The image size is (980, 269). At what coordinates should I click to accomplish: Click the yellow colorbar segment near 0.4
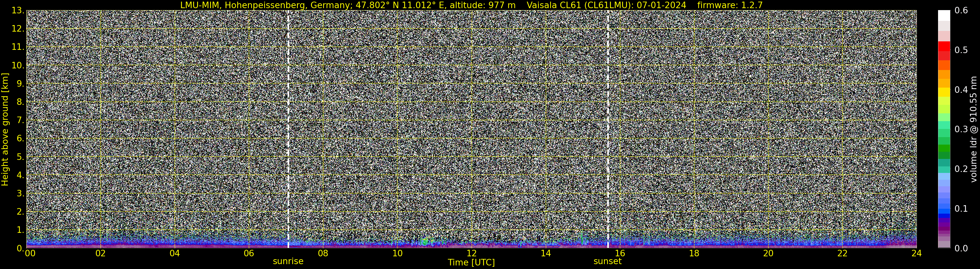click(x=944, y=92)
